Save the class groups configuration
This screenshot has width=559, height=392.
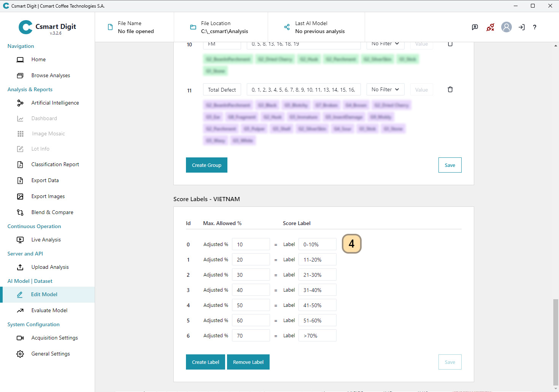[449, 165]
